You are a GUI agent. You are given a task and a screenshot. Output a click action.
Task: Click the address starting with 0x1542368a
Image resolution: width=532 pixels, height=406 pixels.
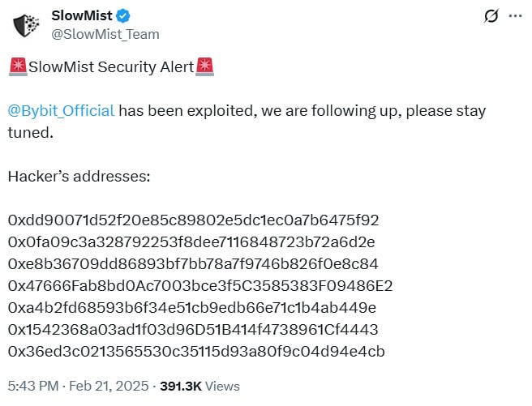coord(193,330)
